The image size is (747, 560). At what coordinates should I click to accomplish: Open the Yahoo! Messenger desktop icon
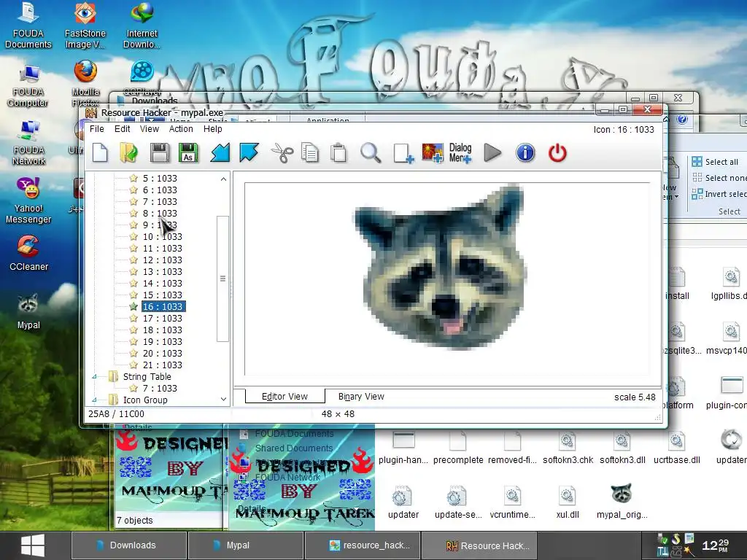(x=28, y=200)
